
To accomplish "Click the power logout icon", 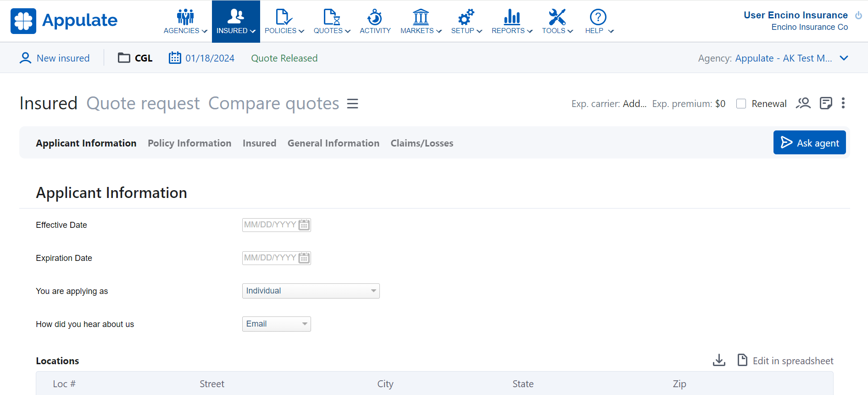I will coord(858,15).
